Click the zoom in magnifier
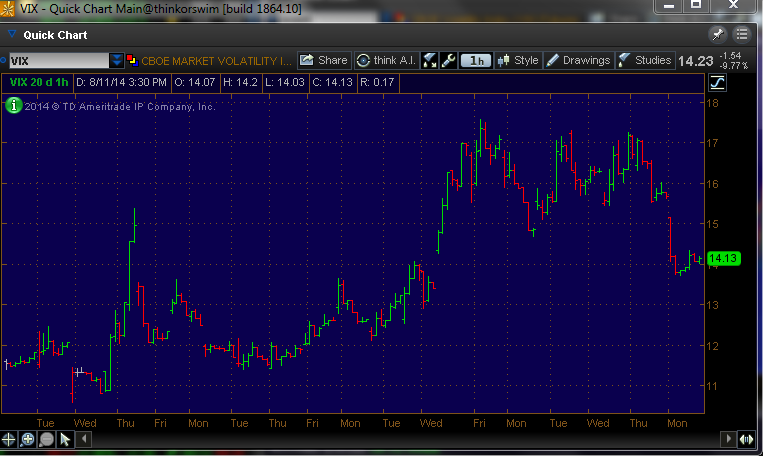This screenshot has height=456, width=763. [x=28, y=439]
